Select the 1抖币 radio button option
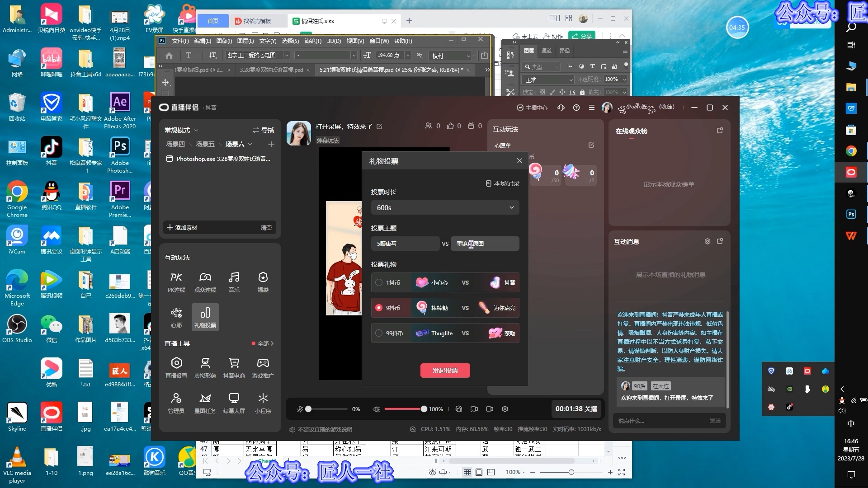This screenshot has width=868, height=488. click(378, 282)
